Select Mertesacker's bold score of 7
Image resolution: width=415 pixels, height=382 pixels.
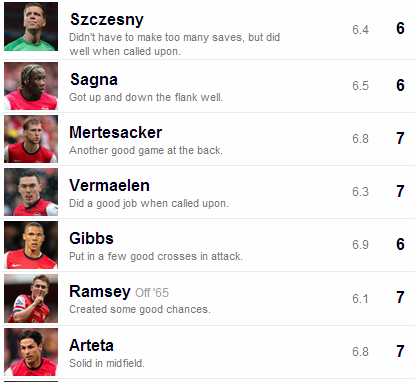click(400, 138)
